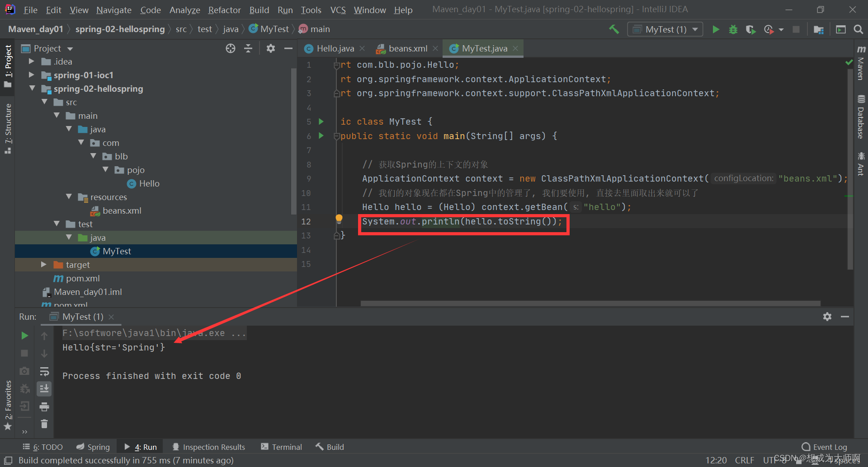The height and width of the screenshot is (467, 868).
Task: Toggle scroll to end in Run console
Action: [x=44, y=389]
